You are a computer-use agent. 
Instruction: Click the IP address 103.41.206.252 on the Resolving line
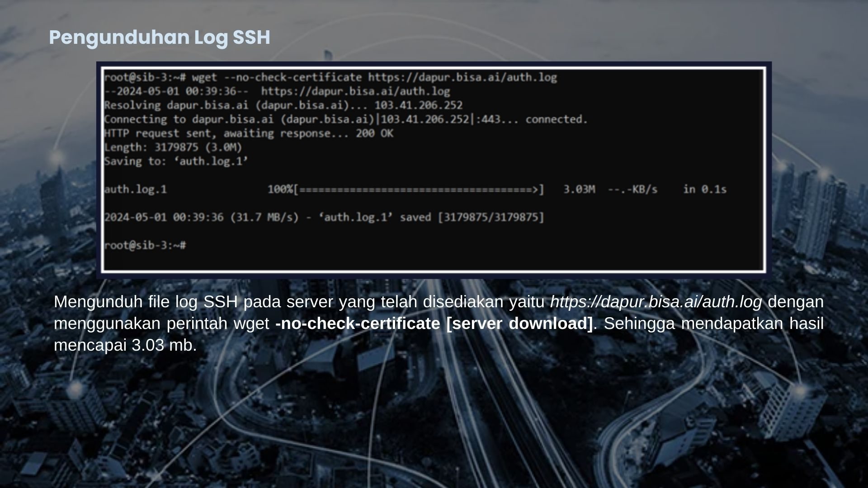[x=418, y=105]
